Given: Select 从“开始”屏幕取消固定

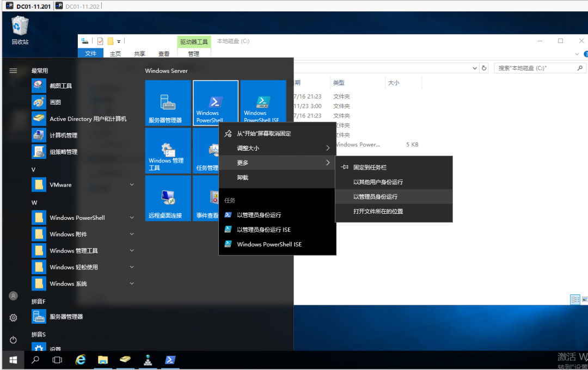Looking at the screenshot, I should (277, 133).
